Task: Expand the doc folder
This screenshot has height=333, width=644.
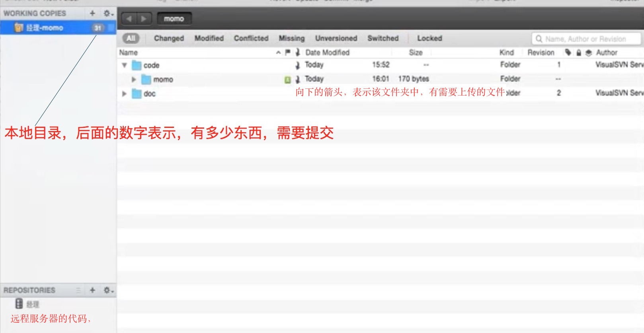Action: point(124,94)
